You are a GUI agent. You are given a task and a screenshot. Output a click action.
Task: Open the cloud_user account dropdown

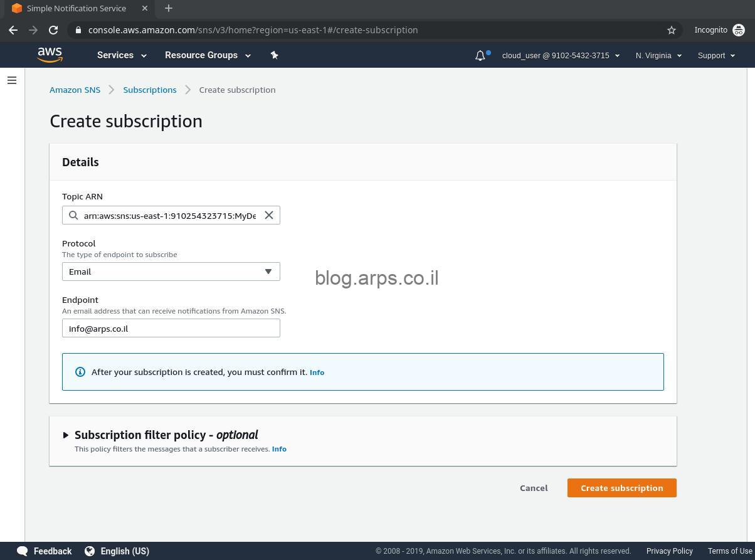click(x=561, y=55)
